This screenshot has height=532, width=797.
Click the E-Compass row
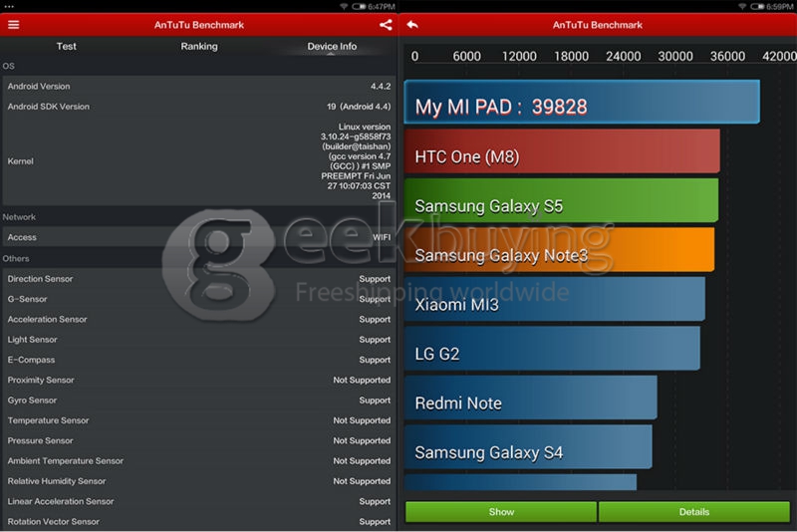click(x=198, y=360)
